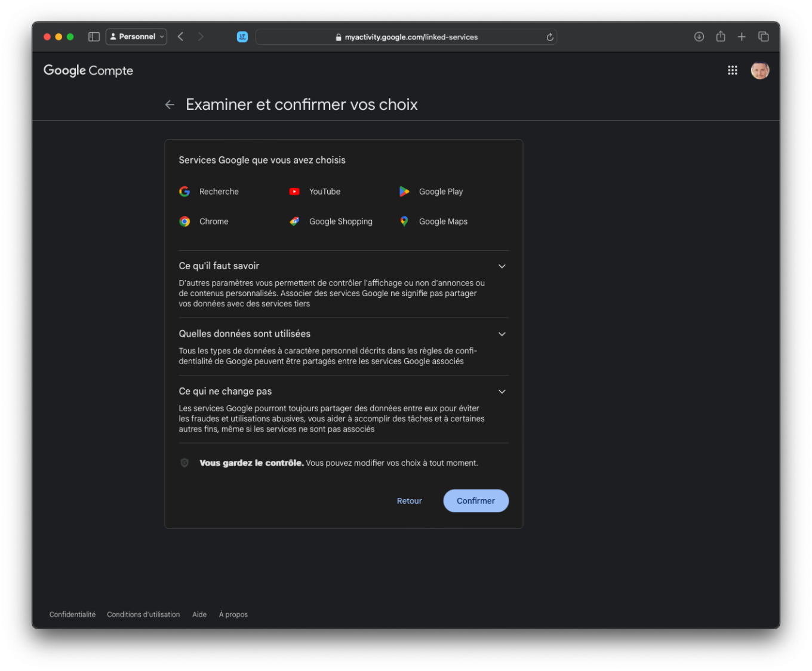The height and width of the screenshot is (671, 812).
Task: Click the 'Google Maps' service label
Action: [x=444, y=221]
